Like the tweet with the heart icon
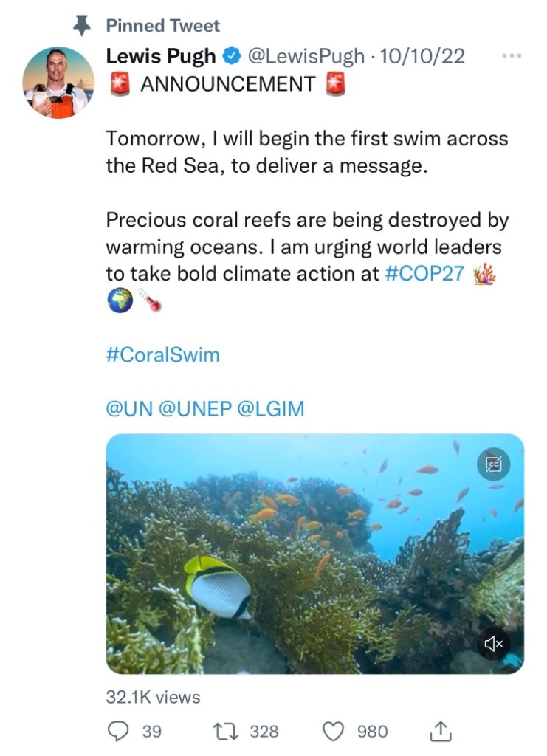The image size is (547, 756). (334, 731)
